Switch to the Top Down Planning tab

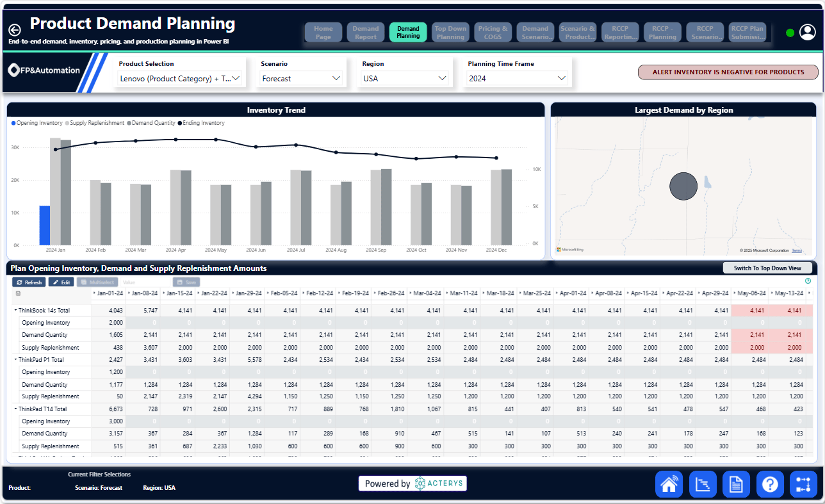point(450,33)
